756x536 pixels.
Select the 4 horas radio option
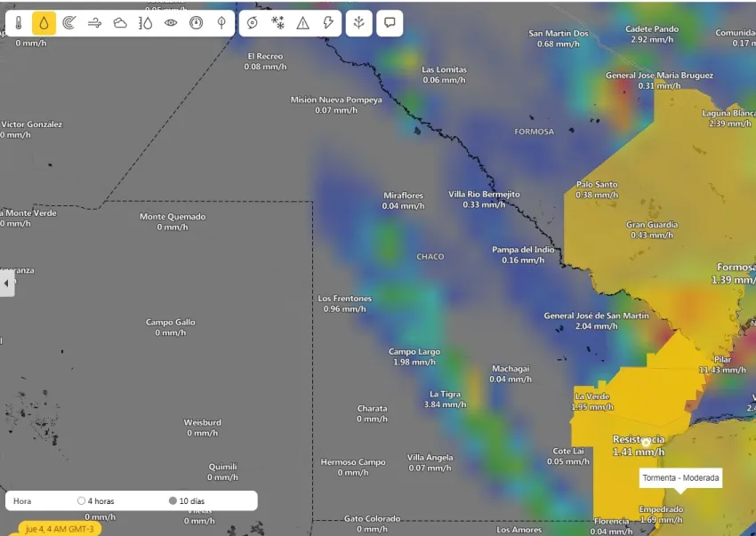pos(82,501)
